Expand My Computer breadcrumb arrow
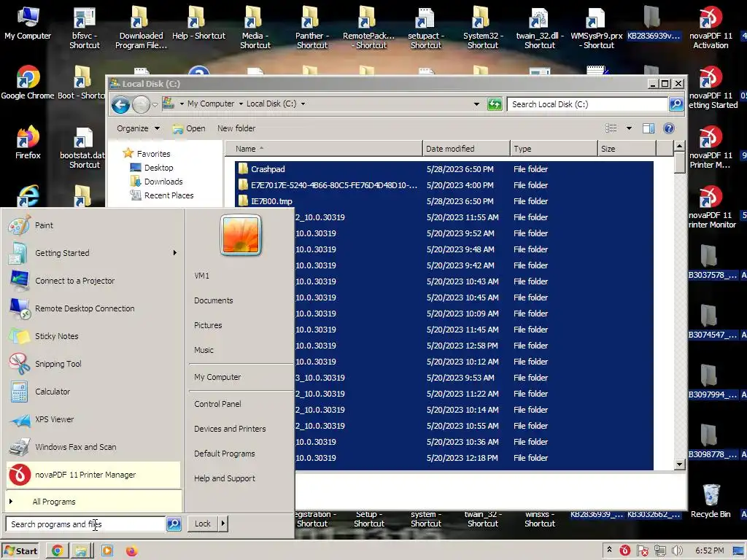Screen dimensions: 747x560 [x=241, y=104]
